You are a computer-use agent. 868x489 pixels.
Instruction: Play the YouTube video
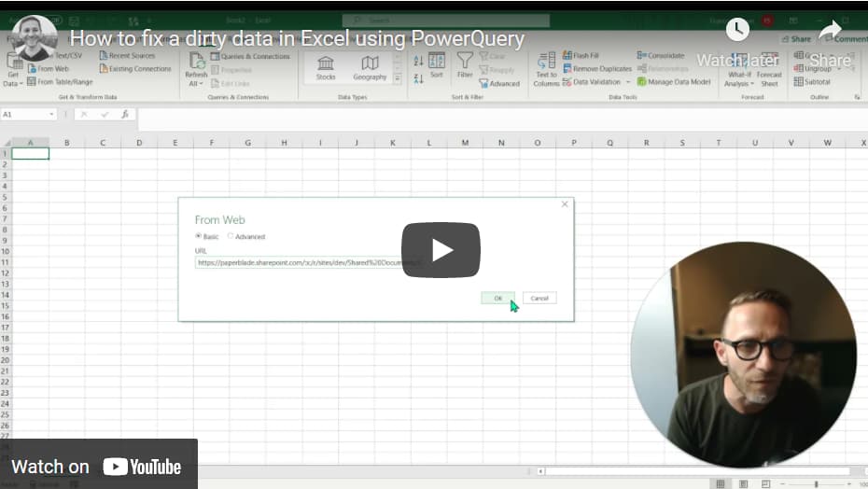pyautogui.click(x=441, y=250)
